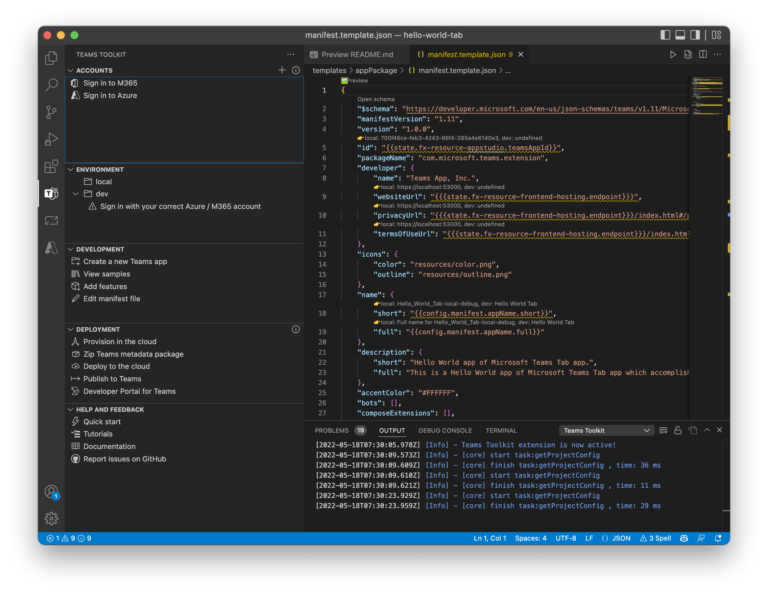Close the bottom panel
The image size is (768, 595).
[720, 430]
